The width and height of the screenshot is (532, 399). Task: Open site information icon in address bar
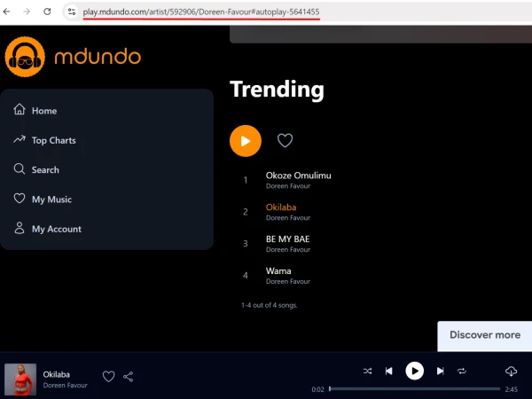(72, 12)
